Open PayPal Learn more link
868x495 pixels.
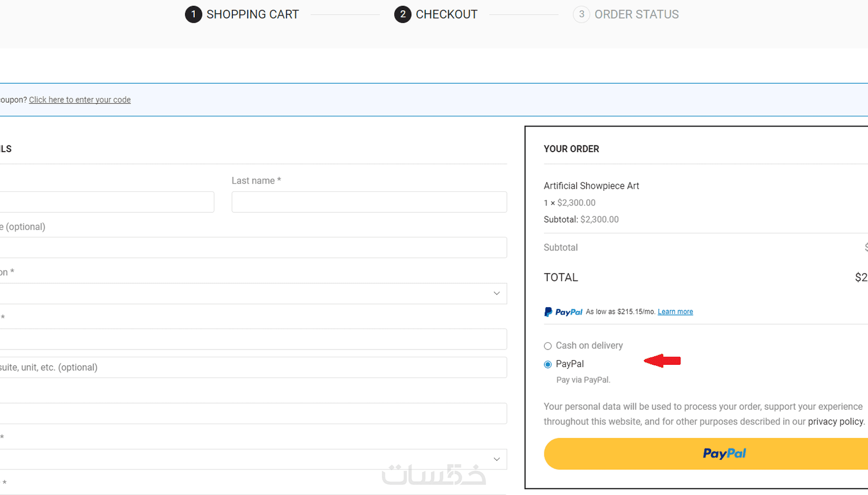click(x=675, y=312)
